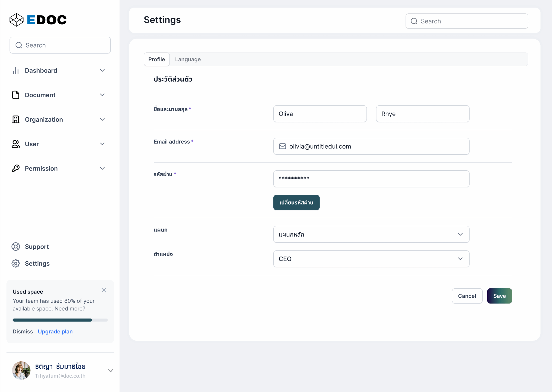
Task: Click the Document file icon
Action: tap(16, 95)
